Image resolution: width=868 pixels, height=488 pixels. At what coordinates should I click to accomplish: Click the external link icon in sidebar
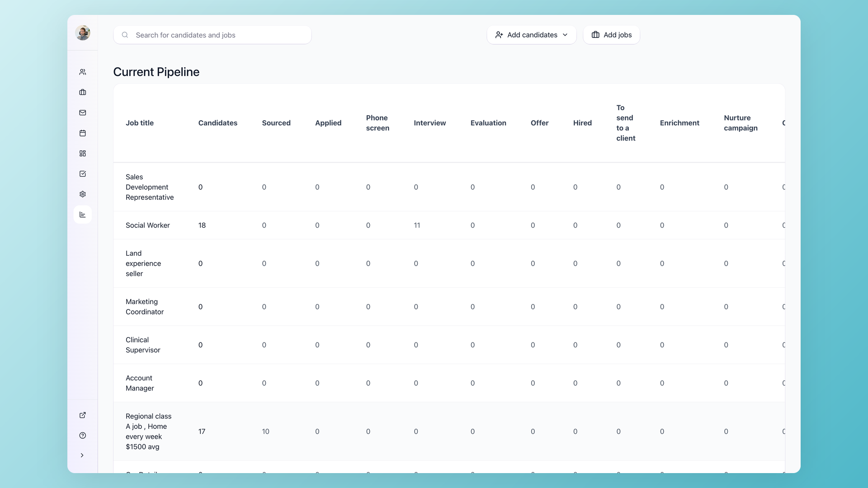tap(83, 415)
